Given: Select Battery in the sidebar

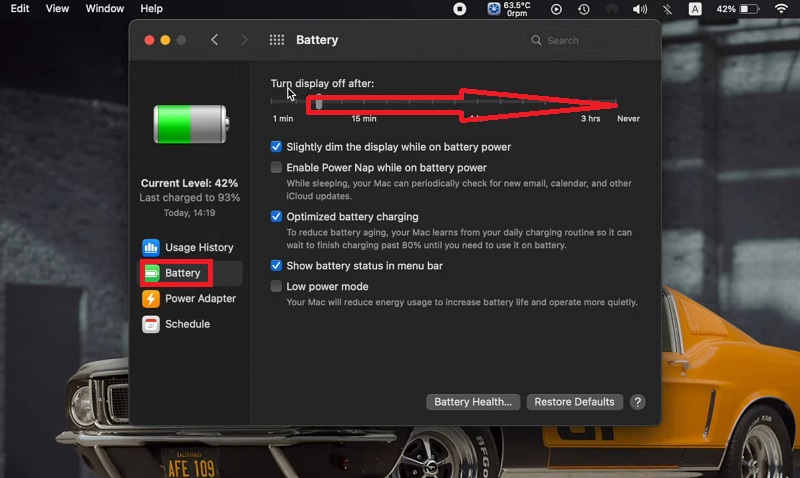Looking at the screenshot, I should pyautogui.click(x=182, y=273).
